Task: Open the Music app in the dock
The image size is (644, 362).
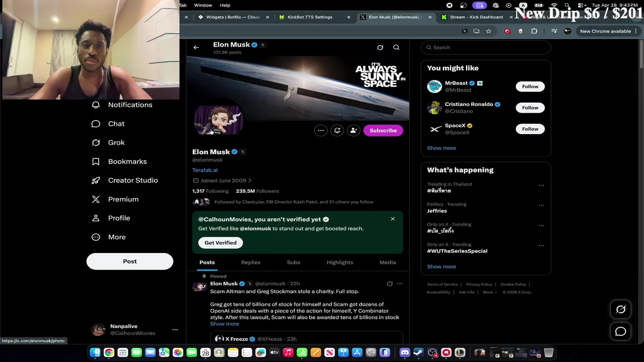Action: click(x=288, y=353)
